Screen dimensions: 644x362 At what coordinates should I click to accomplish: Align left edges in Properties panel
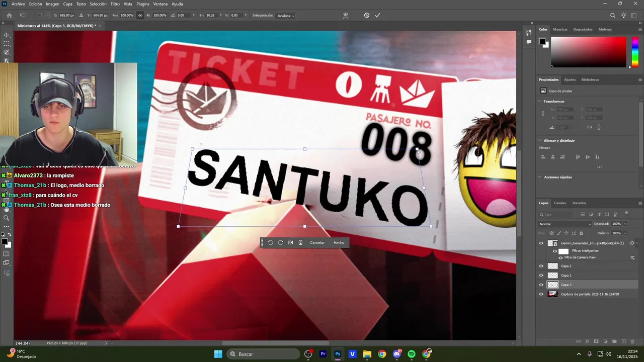click(543, 157)
